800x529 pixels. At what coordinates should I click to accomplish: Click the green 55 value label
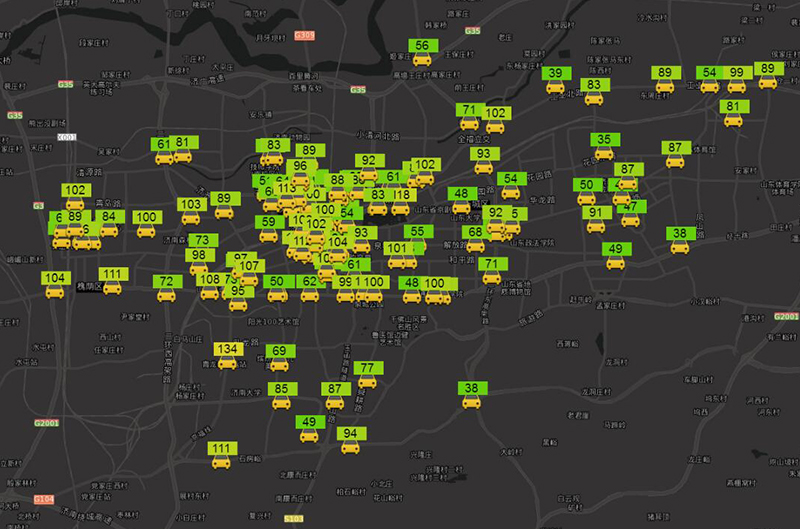tap(418, 231)
